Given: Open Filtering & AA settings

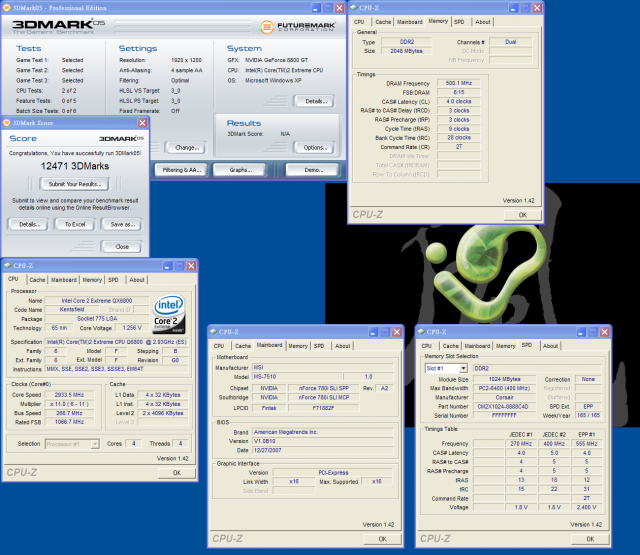Looking at the screenshot, I should [182, 170].
